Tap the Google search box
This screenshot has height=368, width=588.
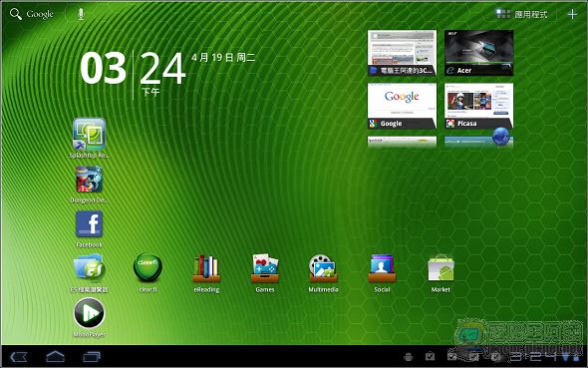coord(32,14)
